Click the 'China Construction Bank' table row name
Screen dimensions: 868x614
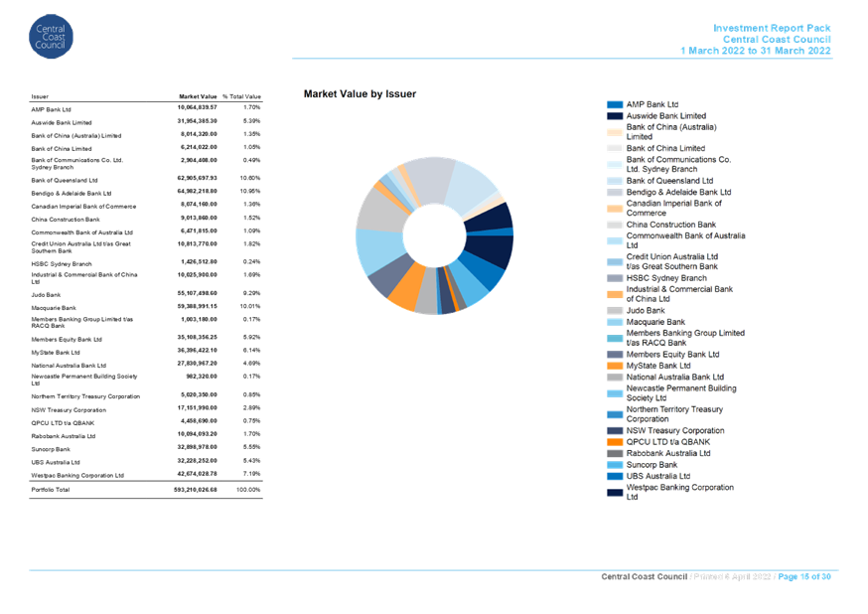pyautogui.click(x=66, y=220)
